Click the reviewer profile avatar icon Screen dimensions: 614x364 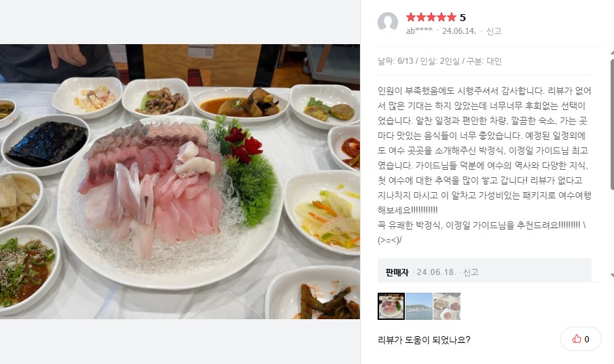pyautogui.click(x=388, y=22)
